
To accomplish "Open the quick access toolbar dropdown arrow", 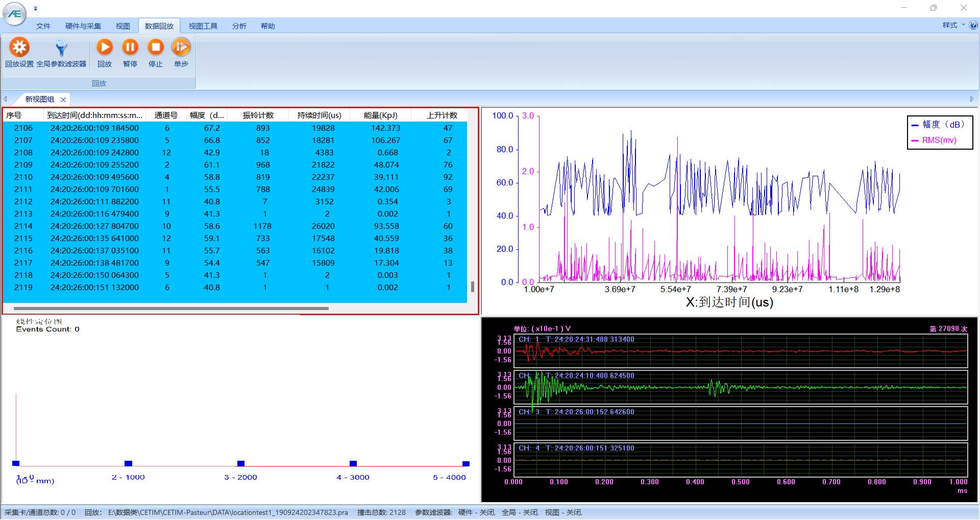I will (35, 9).
